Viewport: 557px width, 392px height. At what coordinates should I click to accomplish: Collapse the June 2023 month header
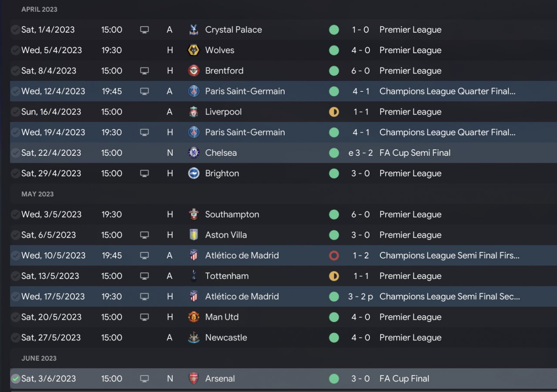39,358
